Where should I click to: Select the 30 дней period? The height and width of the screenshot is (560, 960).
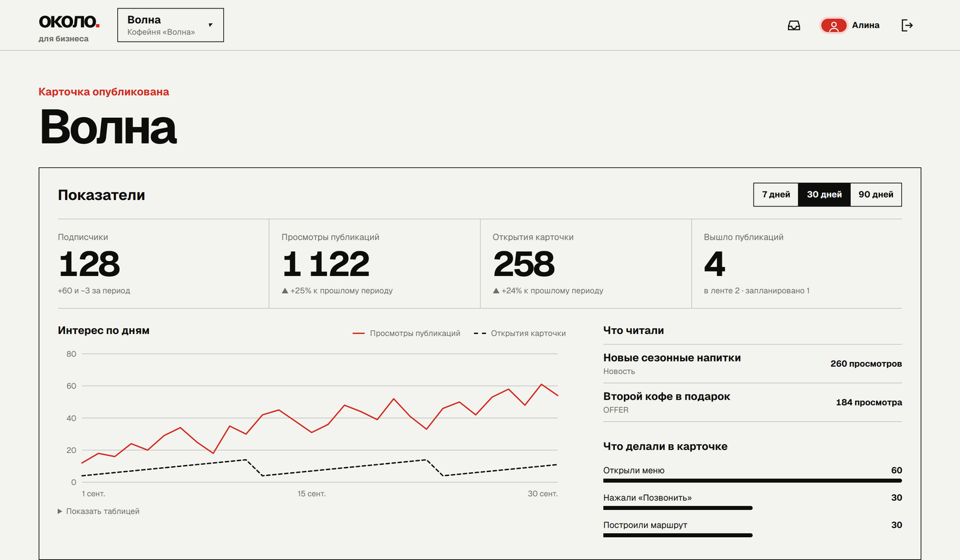click(825, 195)
